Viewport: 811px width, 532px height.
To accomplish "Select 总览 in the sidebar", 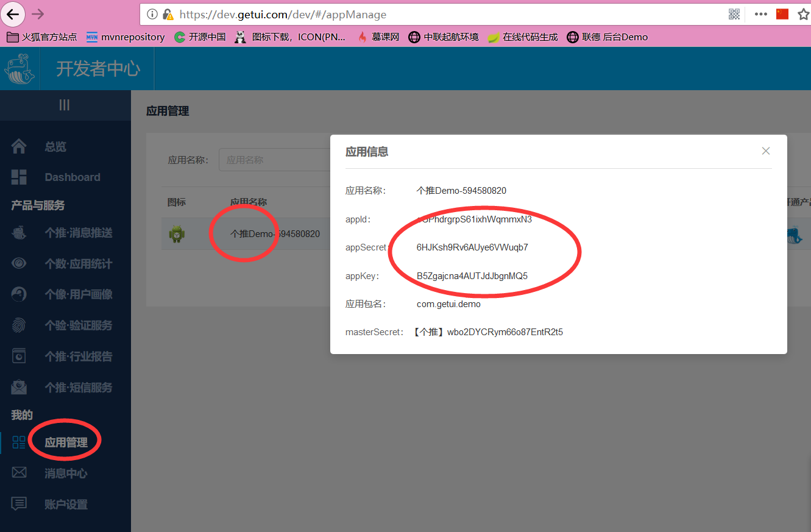I will (55, 147).
